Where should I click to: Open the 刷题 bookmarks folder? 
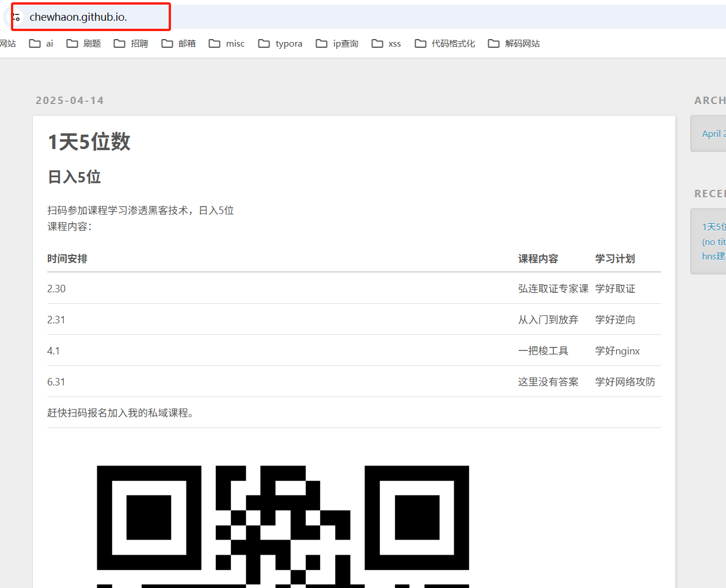84,44
